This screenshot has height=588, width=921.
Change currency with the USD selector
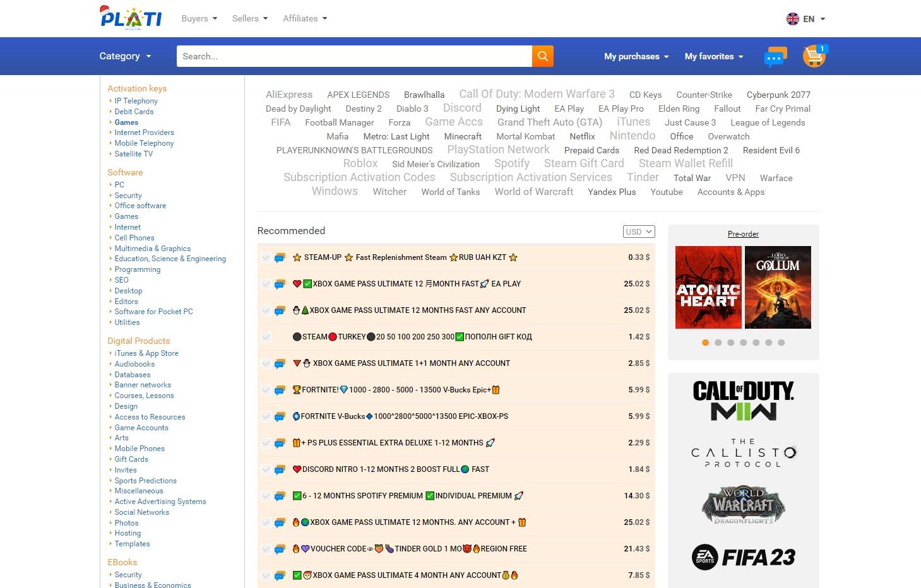(639, 232)
